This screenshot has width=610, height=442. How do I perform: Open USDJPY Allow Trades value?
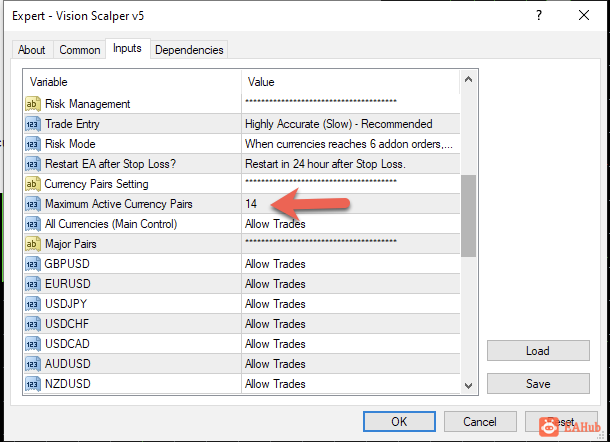pos(351,304)
